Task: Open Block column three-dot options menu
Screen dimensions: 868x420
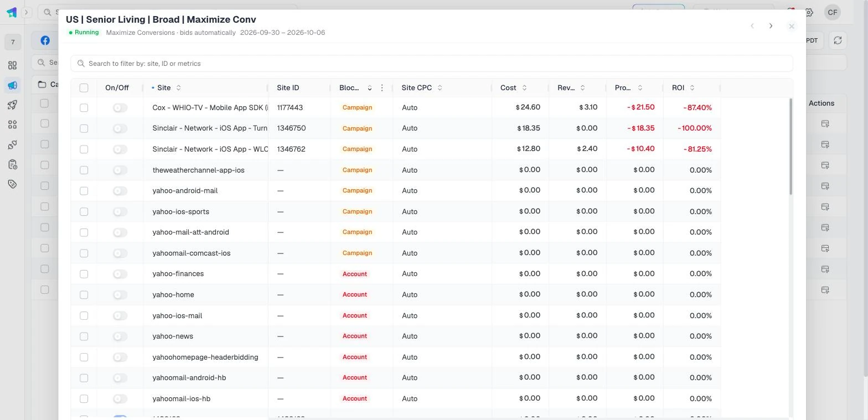Action: (x=382, y=88)
